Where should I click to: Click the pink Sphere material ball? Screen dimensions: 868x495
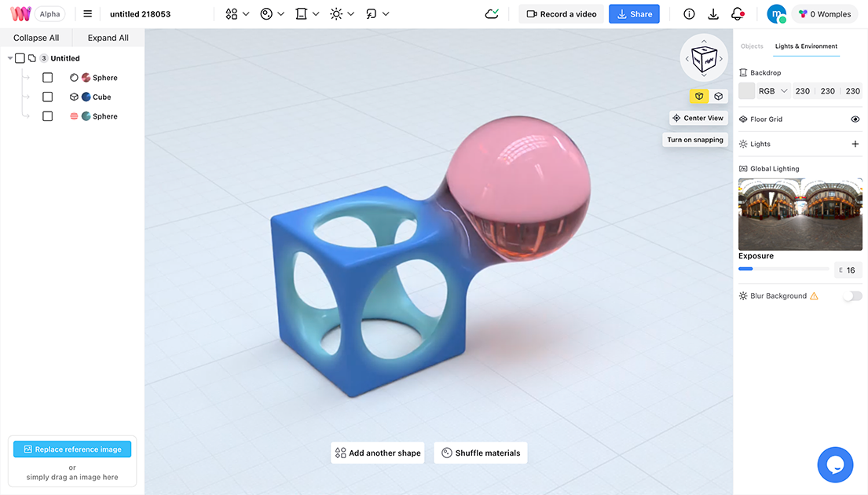click(86, 78)
